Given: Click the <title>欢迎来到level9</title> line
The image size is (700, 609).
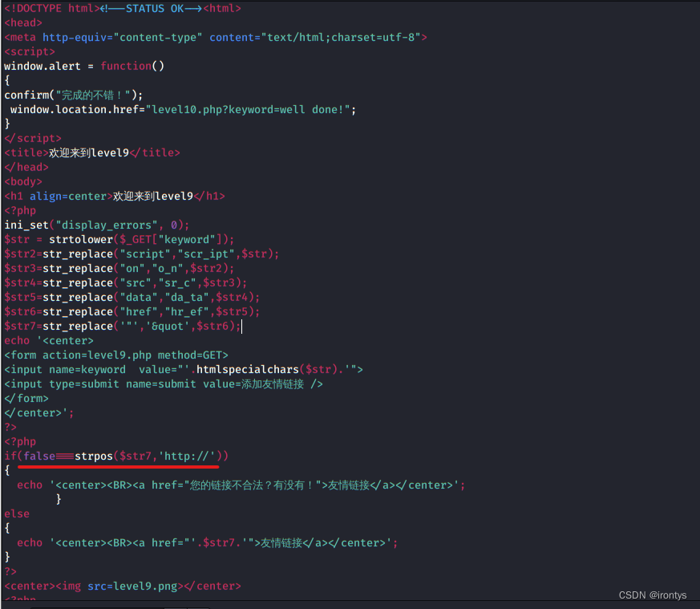Looking at the screenshot, I should [92, 152].
